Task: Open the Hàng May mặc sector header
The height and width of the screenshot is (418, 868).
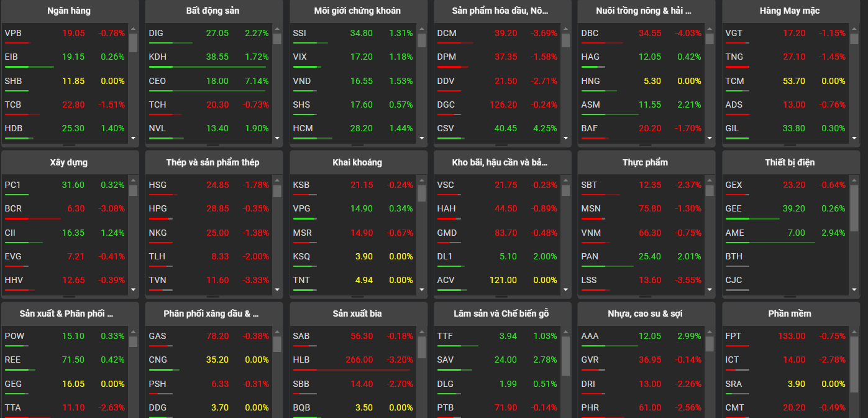Action: point(790,11)
